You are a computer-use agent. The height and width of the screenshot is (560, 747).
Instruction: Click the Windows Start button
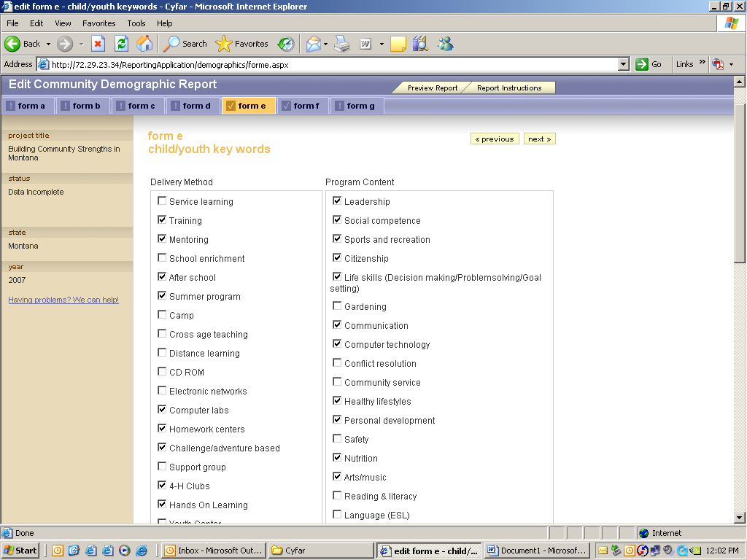pyautogui.click(x=21, y=551)
